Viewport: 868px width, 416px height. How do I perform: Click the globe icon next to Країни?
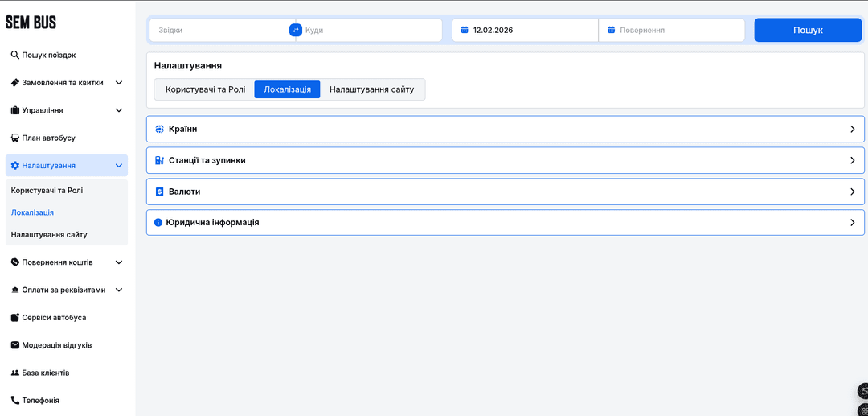pyautogui.click(x=159, y=129)
